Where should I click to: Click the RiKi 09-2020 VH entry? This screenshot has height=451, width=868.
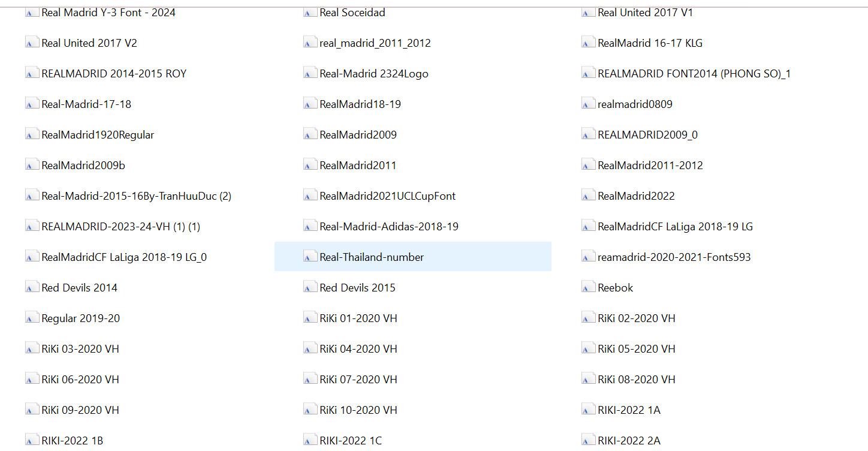click(x=80, y=410)
